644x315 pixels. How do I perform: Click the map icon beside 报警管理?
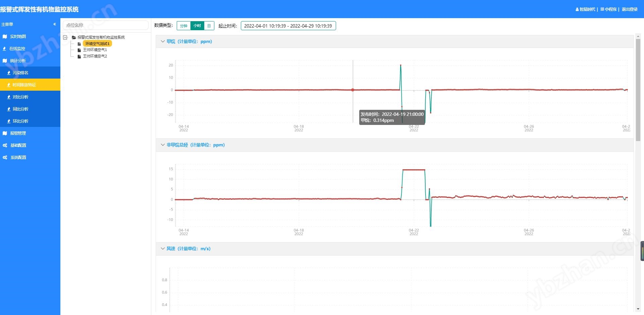click(5, 133)
